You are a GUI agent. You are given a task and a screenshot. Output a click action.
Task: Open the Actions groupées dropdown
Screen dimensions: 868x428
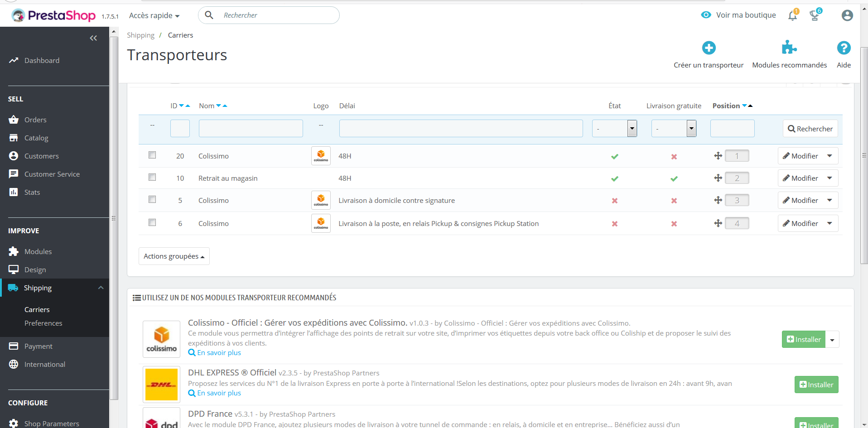174,256
